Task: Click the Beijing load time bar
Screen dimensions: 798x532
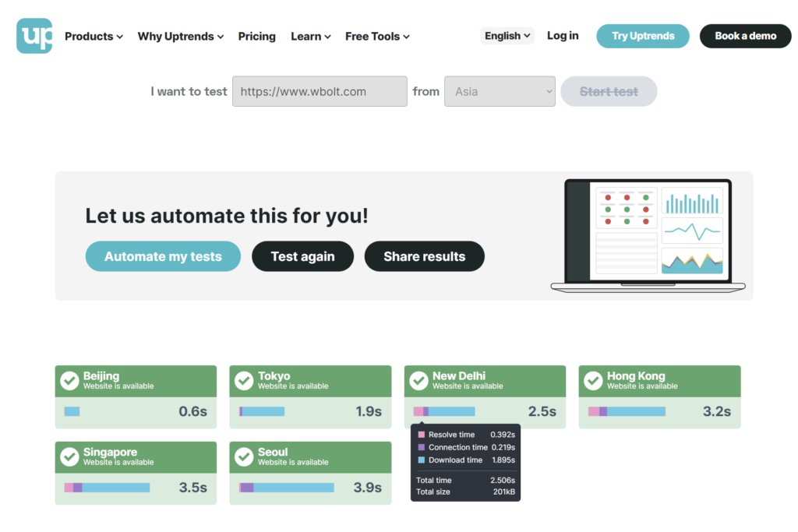Action: pos(72,411)
